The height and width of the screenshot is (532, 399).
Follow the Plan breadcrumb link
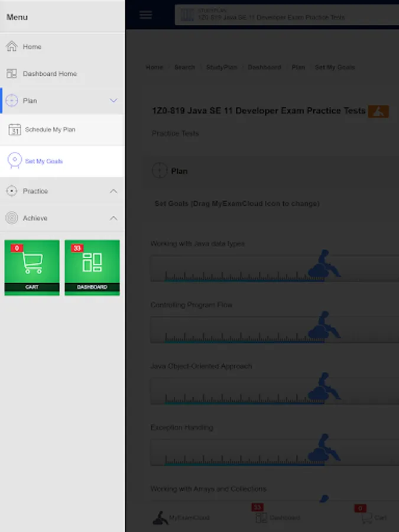coord(299,67)
